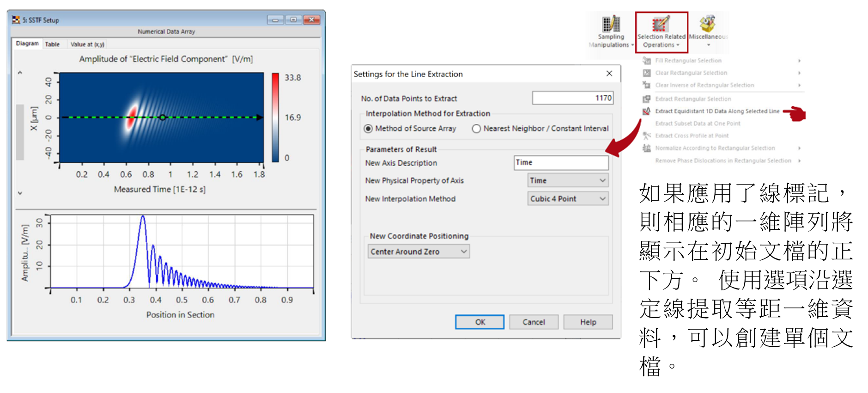Click 'Measured Time [1E-12 s]' axis label
The image size is (868, 393).
(x=160, y=189)
